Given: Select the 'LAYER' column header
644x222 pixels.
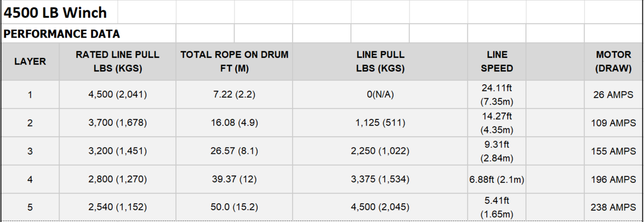Looking at the screenshot, I should (30, 61).
